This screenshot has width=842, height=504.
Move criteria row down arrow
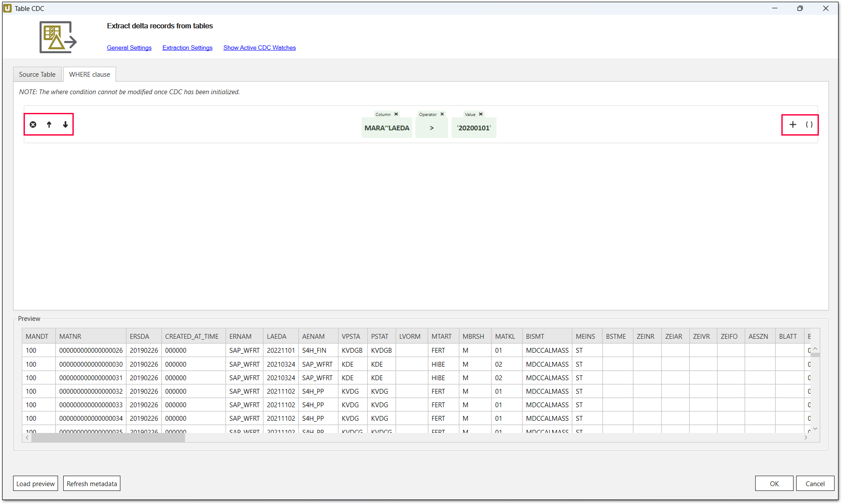click(65, 125)
